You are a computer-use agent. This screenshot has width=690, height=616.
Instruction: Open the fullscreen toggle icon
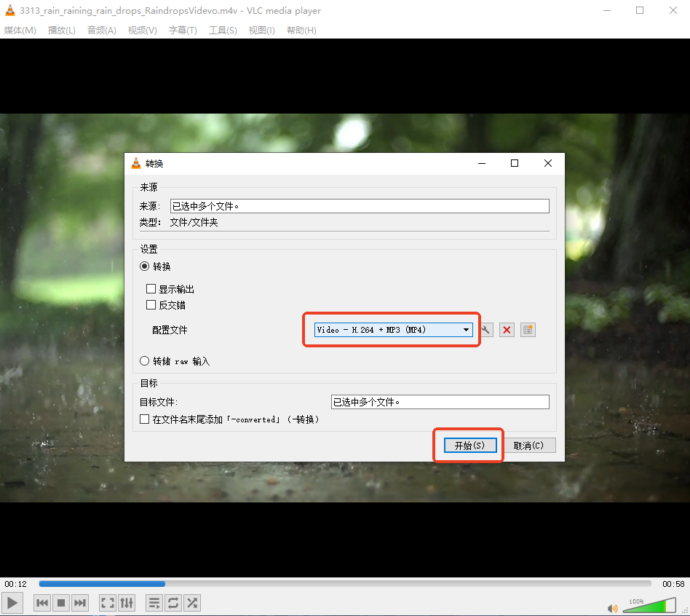pos(107,602)
